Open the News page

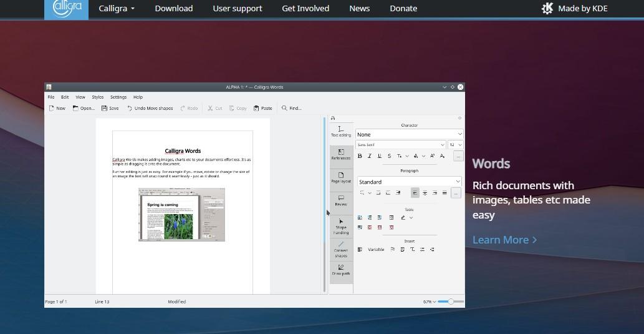click(x=359, y=8)
